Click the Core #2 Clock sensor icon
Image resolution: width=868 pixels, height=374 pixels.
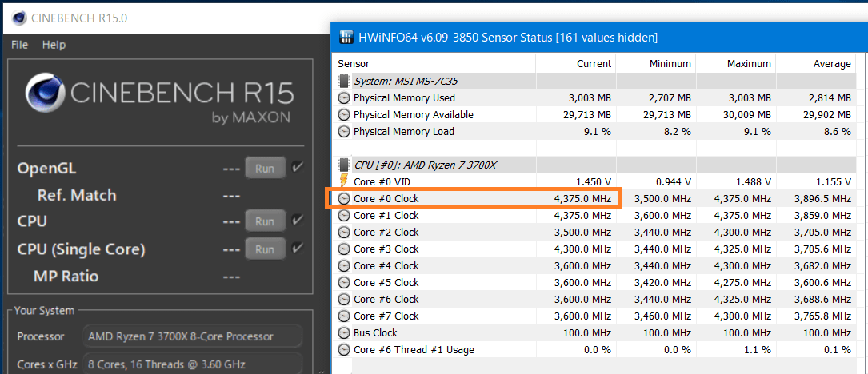tap(344, 232)
